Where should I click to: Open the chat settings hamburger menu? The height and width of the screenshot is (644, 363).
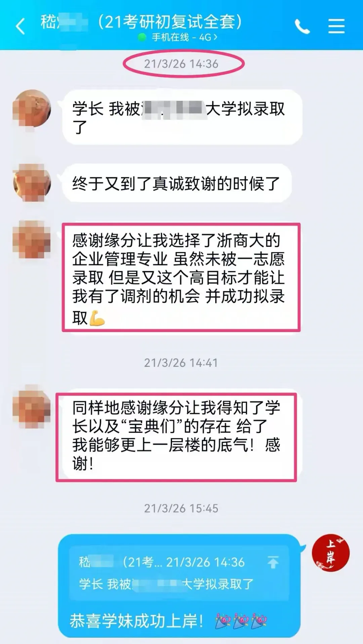coord(336,26)
